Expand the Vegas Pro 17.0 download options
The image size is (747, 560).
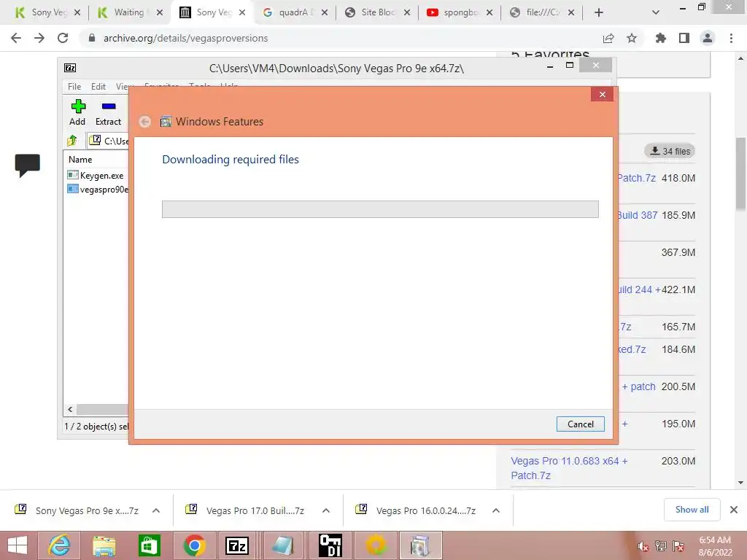click(x=326, y=510)
